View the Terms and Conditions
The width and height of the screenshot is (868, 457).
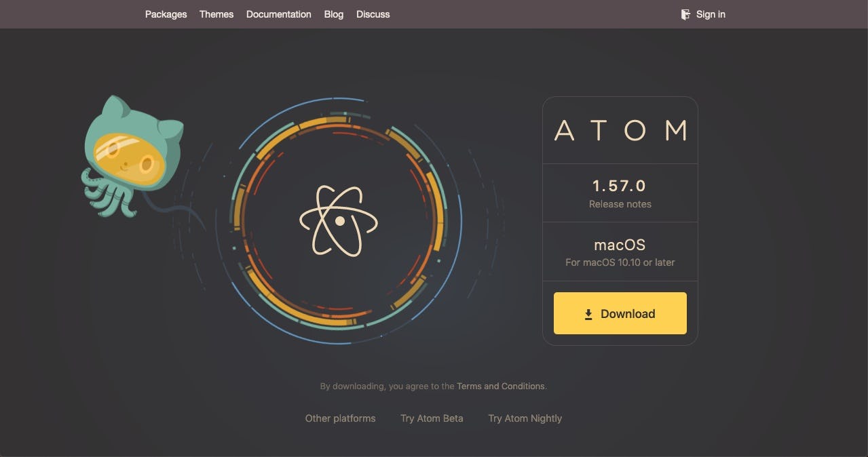[501, 386]
